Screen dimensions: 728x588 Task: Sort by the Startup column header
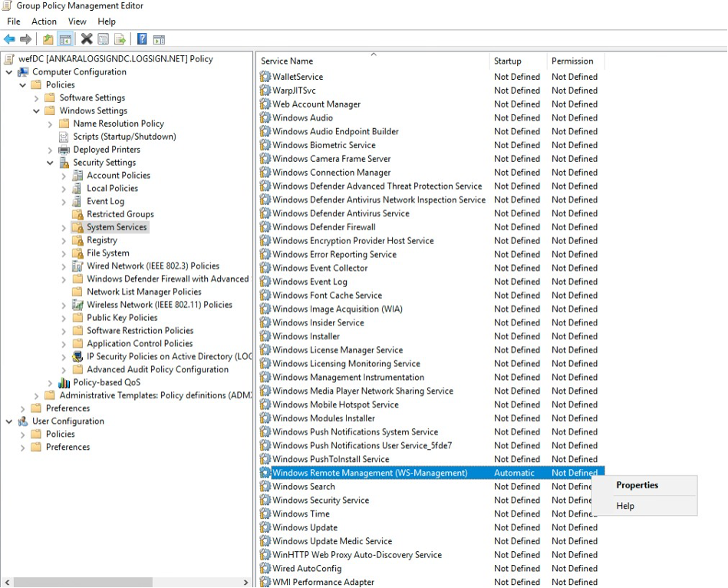click(x=518, y=61)
